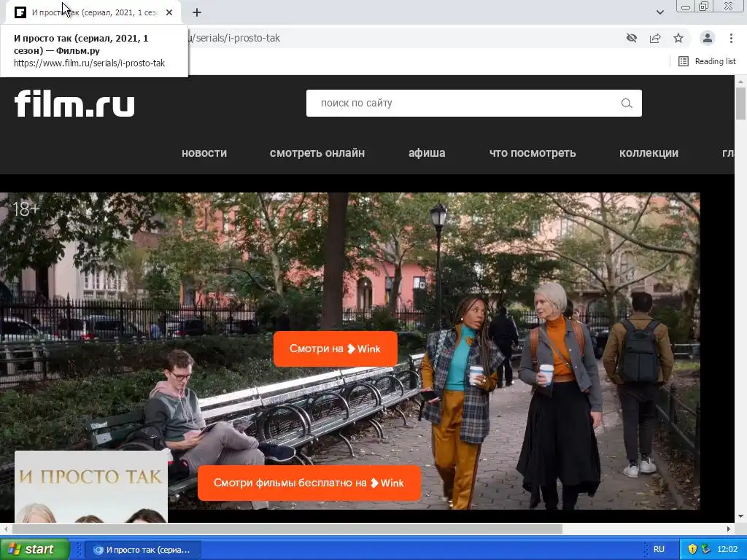Open the новости menu item

click(204, 153)
